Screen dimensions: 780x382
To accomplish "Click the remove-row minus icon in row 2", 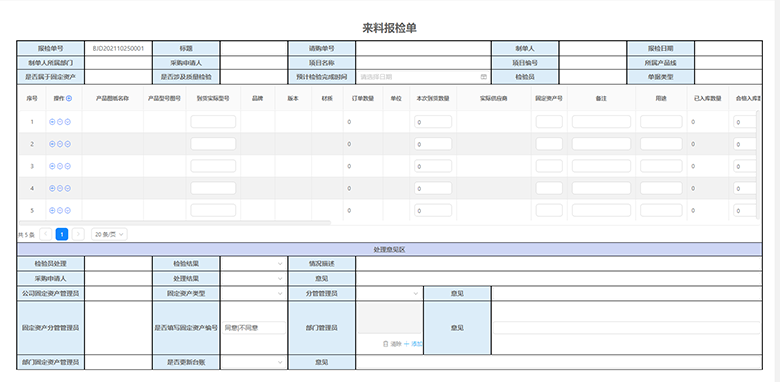I will point(60,144).
